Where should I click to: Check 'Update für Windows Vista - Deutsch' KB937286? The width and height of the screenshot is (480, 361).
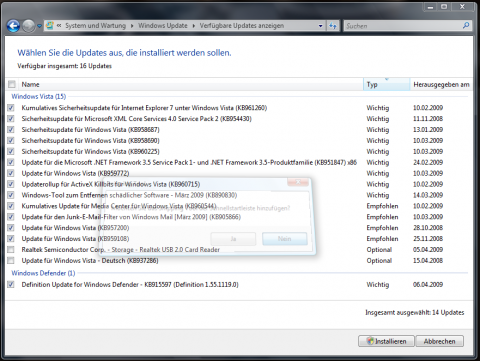11,260
